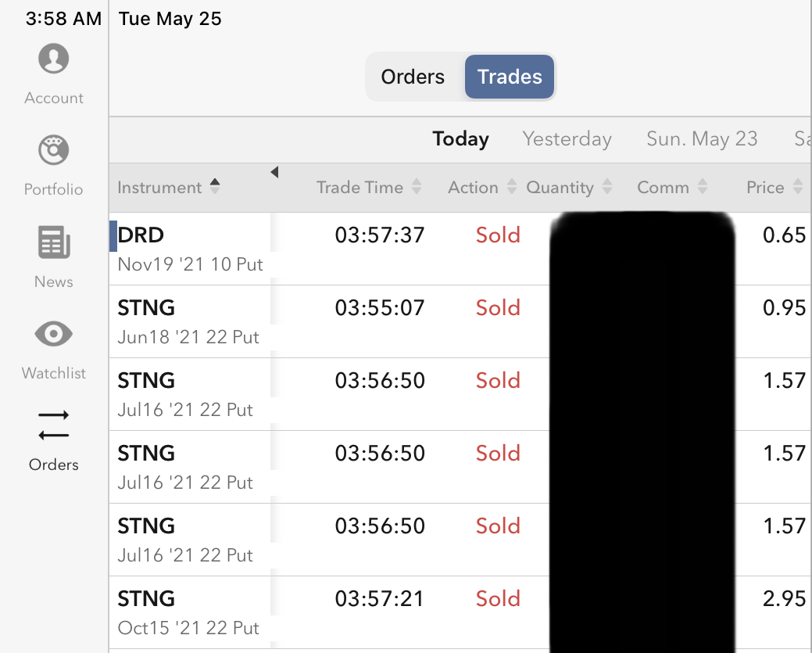The width and height of the screenshot is (812, 653).
Task: Select the Trades segment at top
Action: tap(510, 77)
